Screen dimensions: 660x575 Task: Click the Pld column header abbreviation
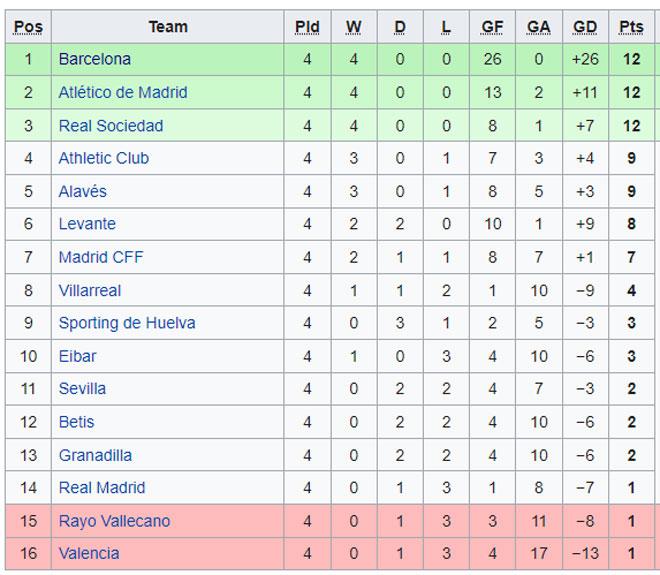click(x=307, y=27)
